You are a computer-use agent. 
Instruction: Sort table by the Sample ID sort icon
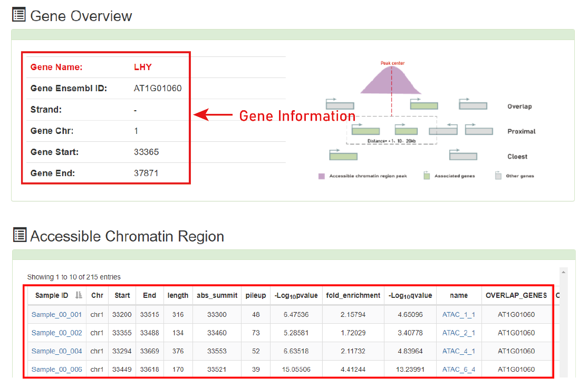(x=79, y=295)
